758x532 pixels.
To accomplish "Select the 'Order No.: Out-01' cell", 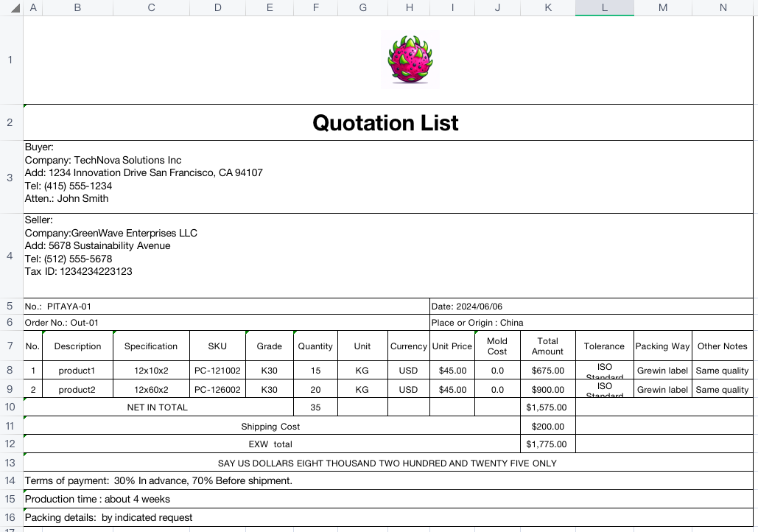I will (226, 323).
